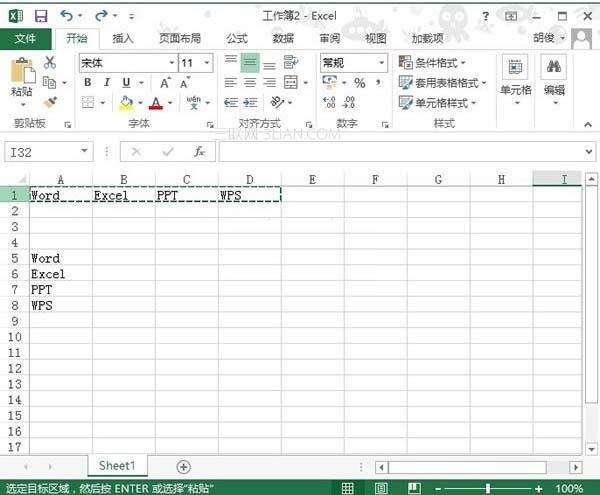
Task: Click the Undo arrow icon
Action: [66, 16]
